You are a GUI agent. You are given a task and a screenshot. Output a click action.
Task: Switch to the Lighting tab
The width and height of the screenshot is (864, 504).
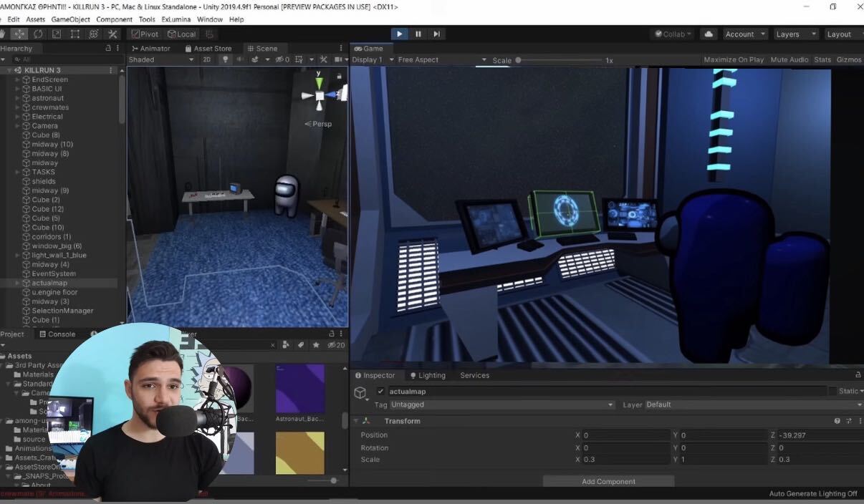pyautogui.click(x=426, y=375)
